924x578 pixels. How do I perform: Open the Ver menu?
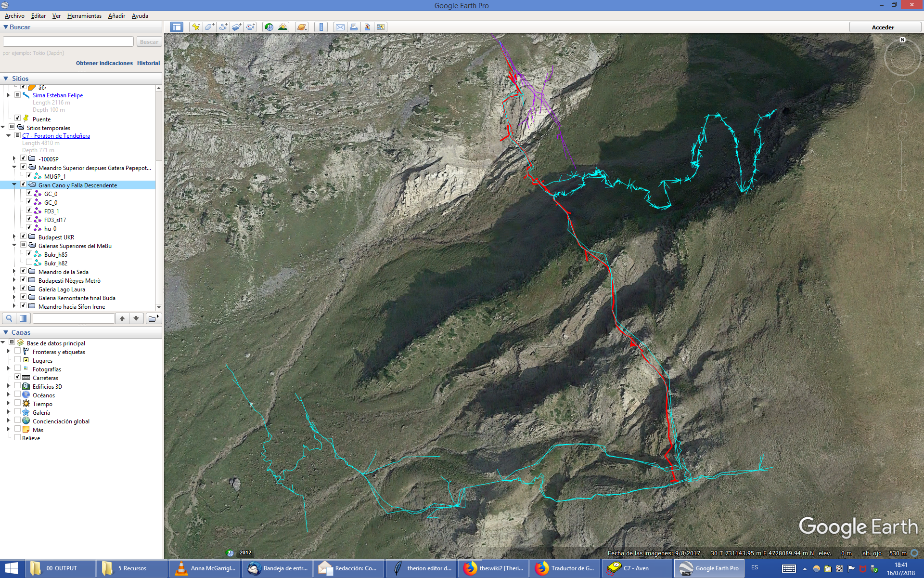[x=56, y=16]
